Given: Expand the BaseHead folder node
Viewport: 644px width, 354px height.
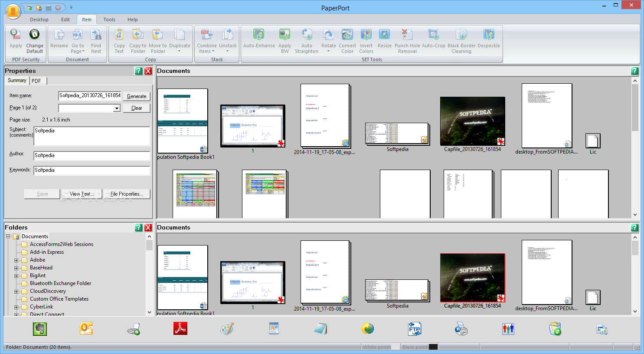Looking at the screenshot, I should 16,268.
